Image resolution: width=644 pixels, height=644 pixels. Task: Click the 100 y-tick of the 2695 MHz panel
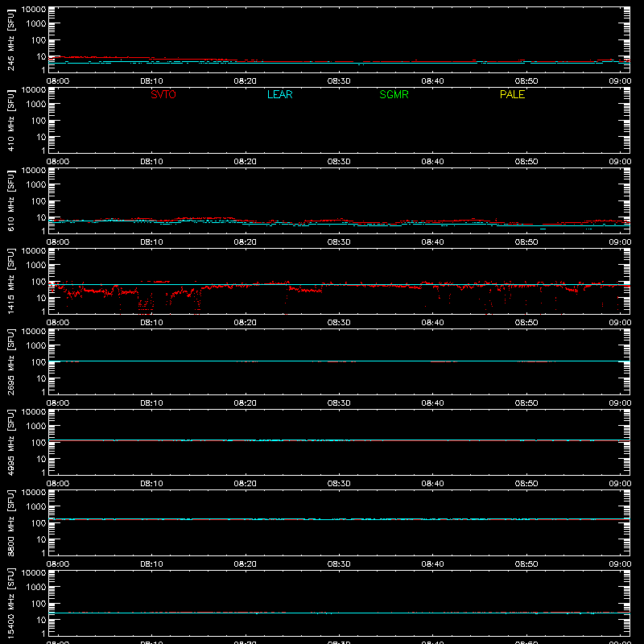click(39, 361)
